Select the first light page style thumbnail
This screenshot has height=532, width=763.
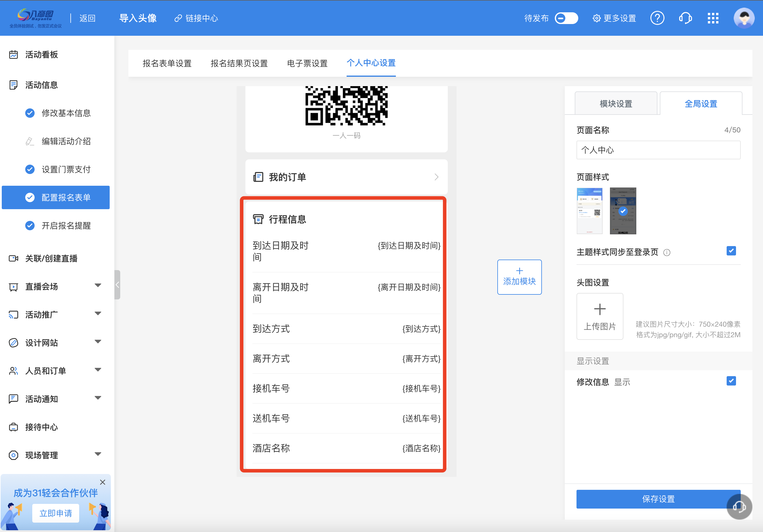589,211
